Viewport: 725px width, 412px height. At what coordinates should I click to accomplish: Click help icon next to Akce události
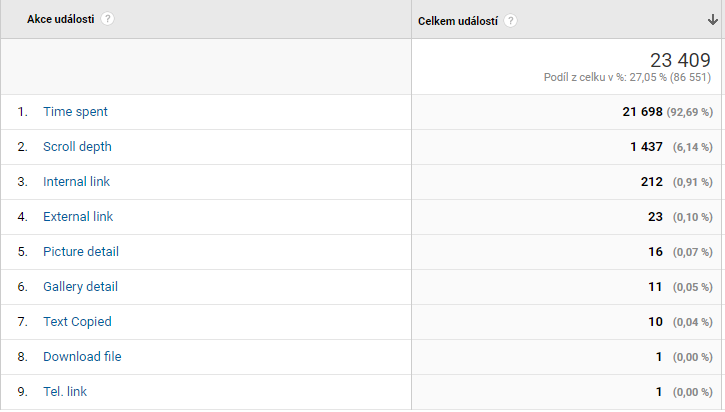coord(107,19)
